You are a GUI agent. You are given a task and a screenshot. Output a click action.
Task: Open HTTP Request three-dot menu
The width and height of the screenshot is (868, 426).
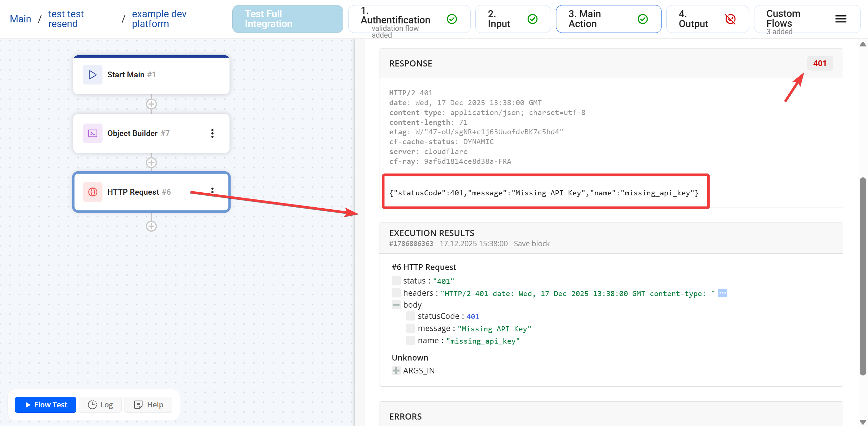coord(213,192)
